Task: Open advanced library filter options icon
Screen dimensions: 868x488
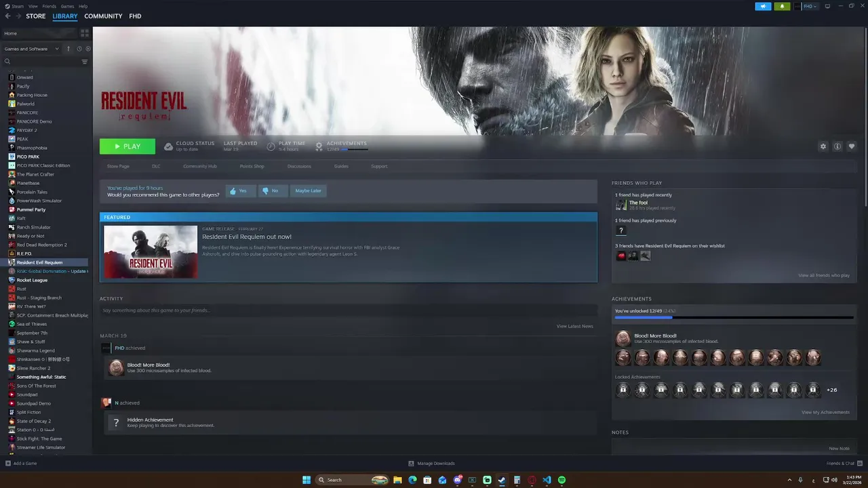Action: tap(85, 62)
